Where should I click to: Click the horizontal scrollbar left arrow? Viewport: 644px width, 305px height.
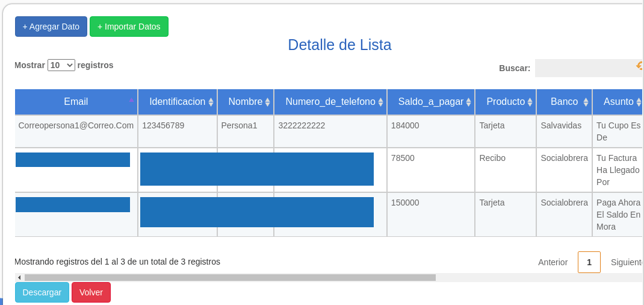(19, 277)
